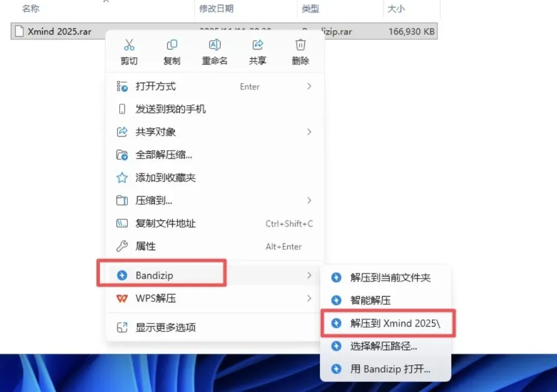The height and width of the screenshot is (392, 557).
Task: Click the Cut (剪切) scissors icon
Action: [x=129, y=45]
